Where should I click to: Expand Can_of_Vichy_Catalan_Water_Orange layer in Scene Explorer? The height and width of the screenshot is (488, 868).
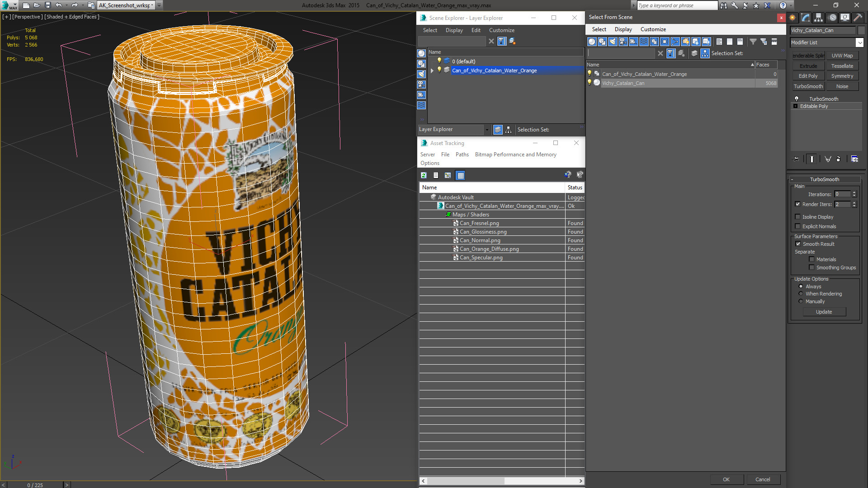point(432,70)
